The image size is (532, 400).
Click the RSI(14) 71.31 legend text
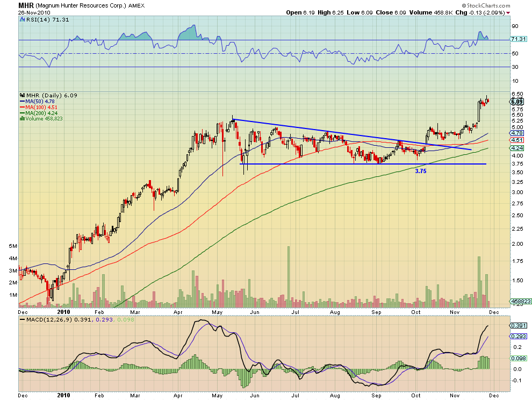click(x=47, y=20)
